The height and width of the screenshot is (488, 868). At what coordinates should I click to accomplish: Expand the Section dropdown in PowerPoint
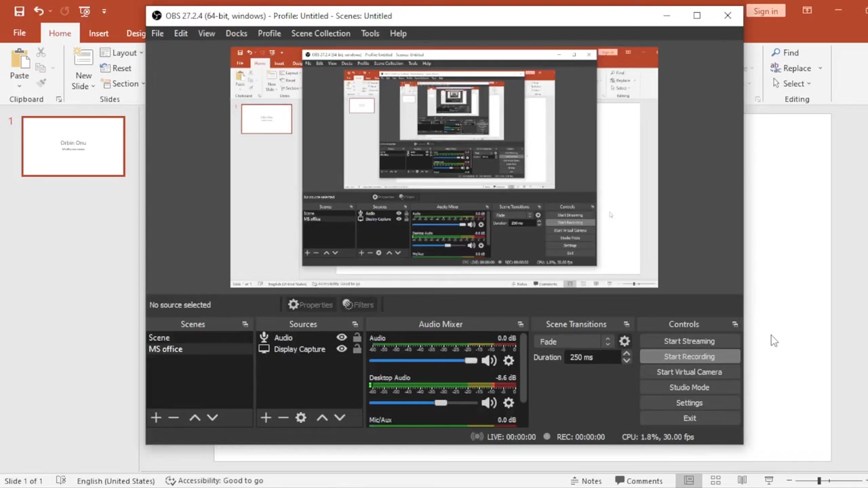point(143,83)
